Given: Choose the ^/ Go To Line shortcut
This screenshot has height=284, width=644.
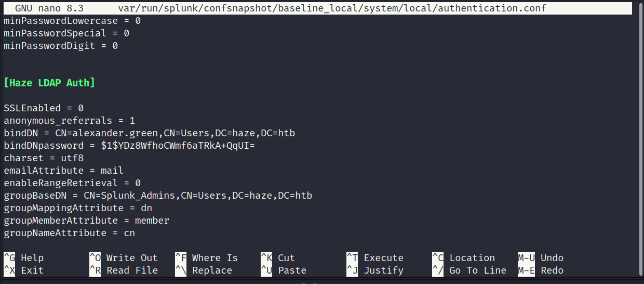Looking at the screenshot, I should [469, 270].
